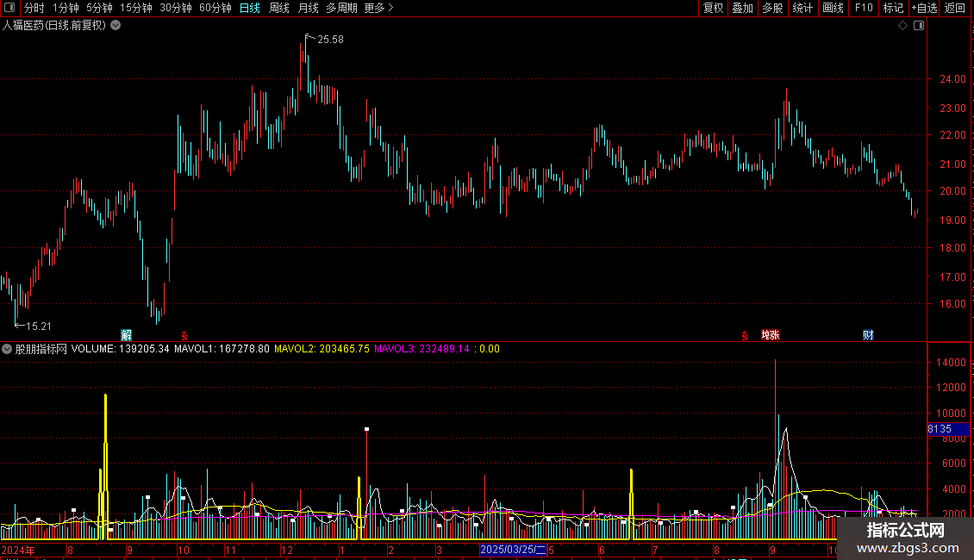Open the 复权 adjustment menu
Screen dimensions: 974x560
point(713,8)
